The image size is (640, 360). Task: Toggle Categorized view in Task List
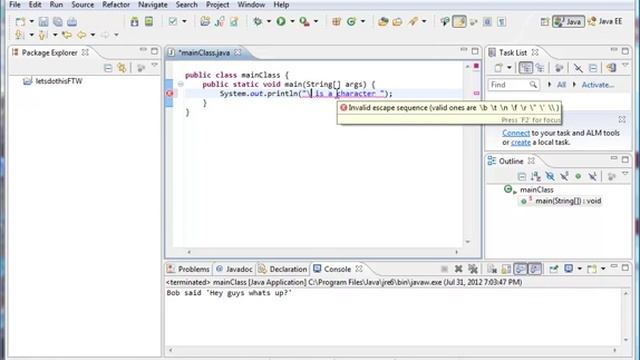(x=526, y=68)
